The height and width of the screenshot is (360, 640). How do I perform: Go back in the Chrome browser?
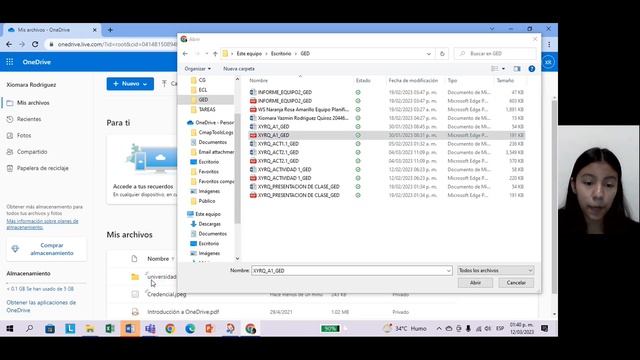pyautogui.click(x=9, y=44)
